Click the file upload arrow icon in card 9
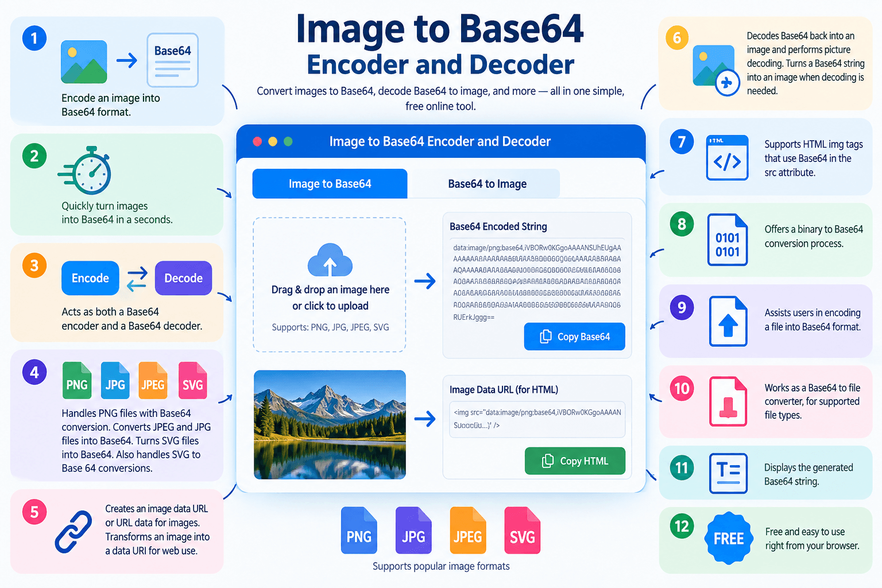This screenshot has height=588, width=882. click(728, 321)
